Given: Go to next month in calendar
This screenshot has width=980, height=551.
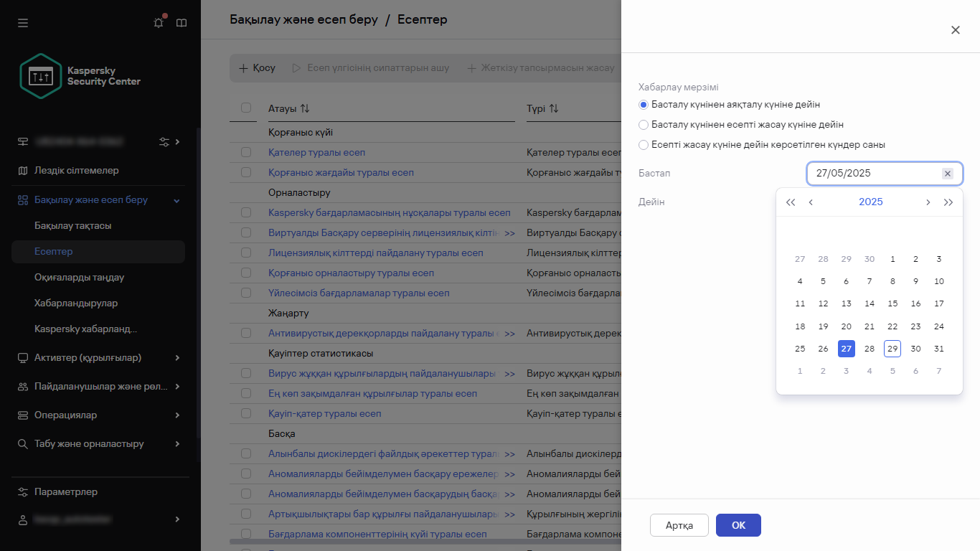Looking at the screenshot, I should coord(928,202).
